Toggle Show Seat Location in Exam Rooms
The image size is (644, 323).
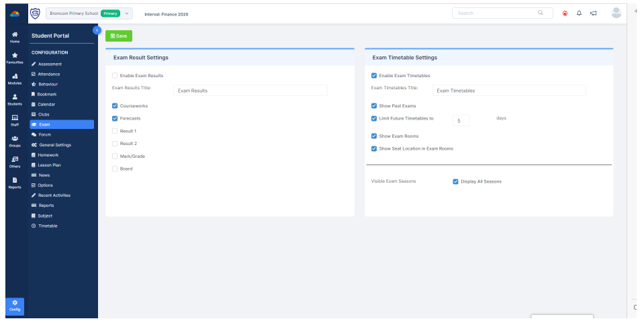pyautogui.click(x=374, y=148)
